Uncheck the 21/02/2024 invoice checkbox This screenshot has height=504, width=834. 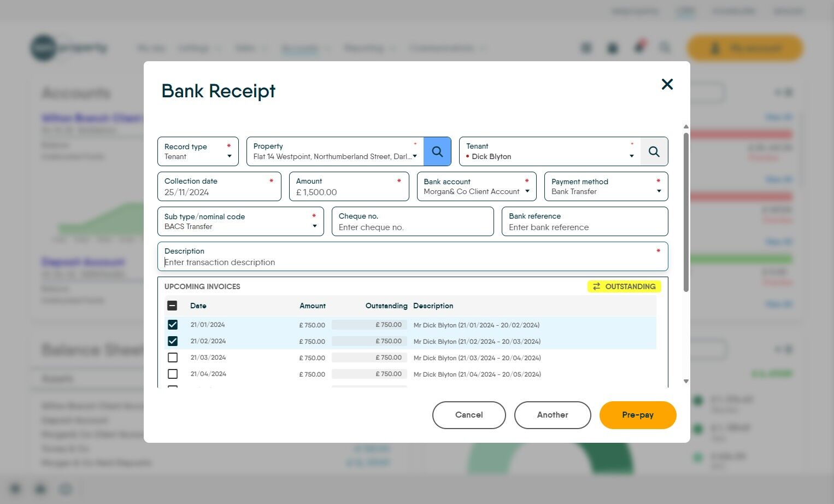click(173, 341)
